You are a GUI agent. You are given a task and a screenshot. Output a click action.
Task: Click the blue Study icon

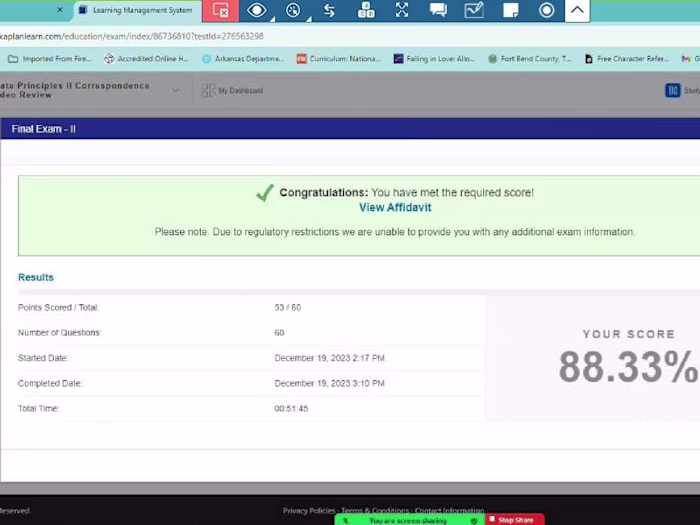673,91
